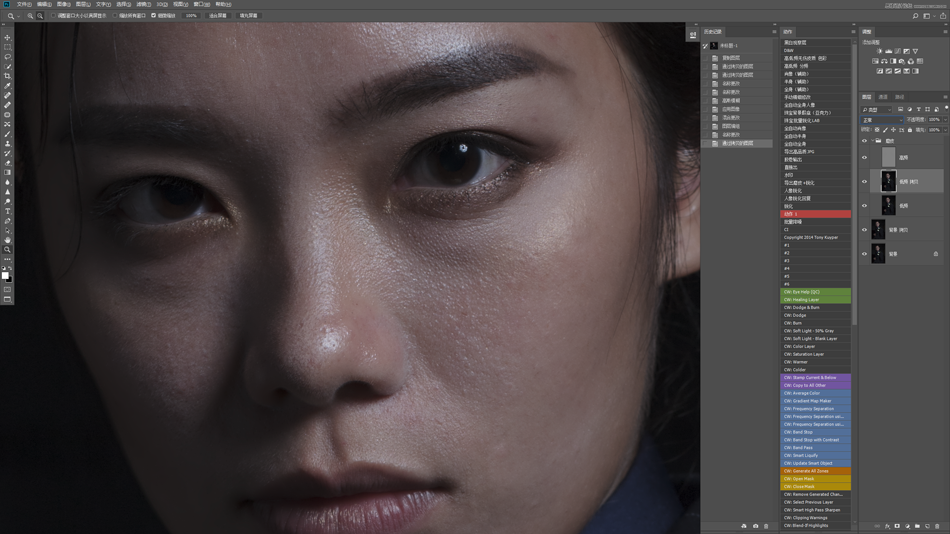The width and height of the screenshot is (950, 534).
Task: Collapse the layer group folder arrow
Action: tap(872, 141)
